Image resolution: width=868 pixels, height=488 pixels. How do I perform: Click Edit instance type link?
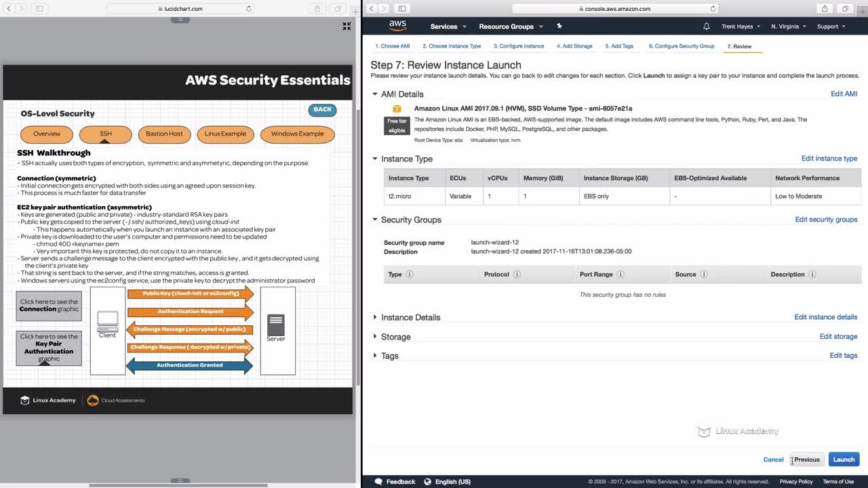click(829, 159)
